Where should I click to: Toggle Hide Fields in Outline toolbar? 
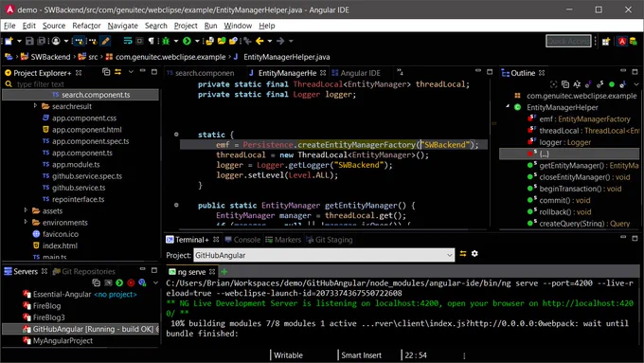[x=588, y=84]
